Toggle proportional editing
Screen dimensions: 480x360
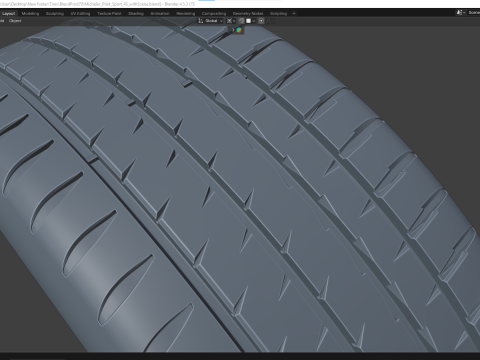coord(261,21)
